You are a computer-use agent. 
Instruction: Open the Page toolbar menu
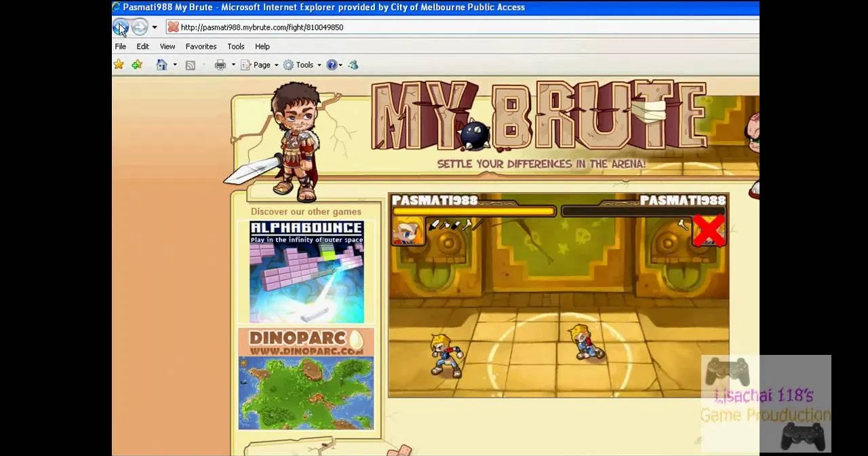coord(260,65)
